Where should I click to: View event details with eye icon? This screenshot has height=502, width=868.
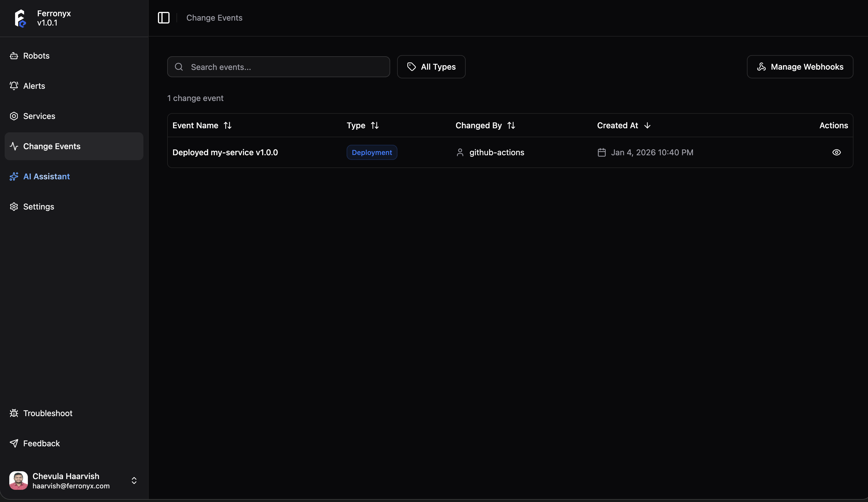[x=836, y=152]
